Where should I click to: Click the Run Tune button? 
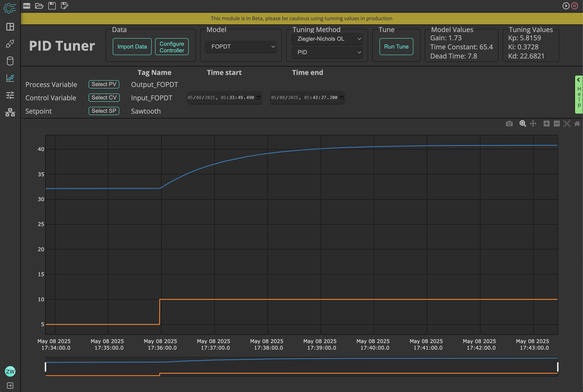(396, 47)
